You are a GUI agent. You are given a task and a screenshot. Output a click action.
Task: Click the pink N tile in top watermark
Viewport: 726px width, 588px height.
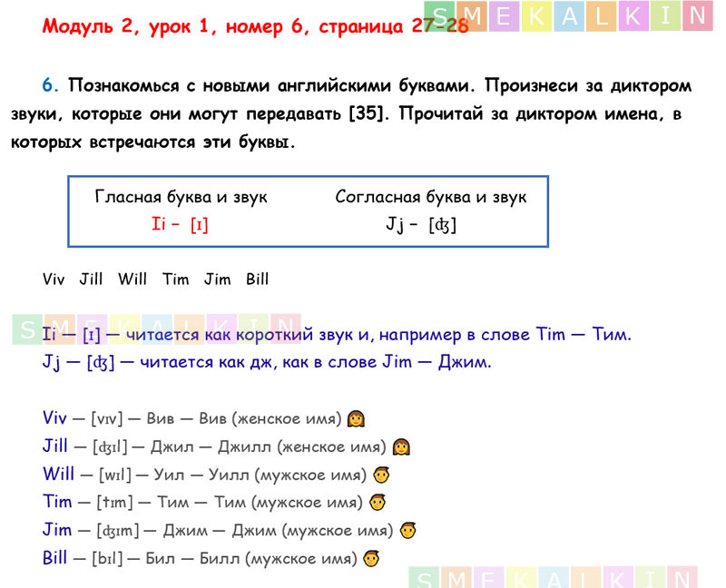[x=696, y=15]
